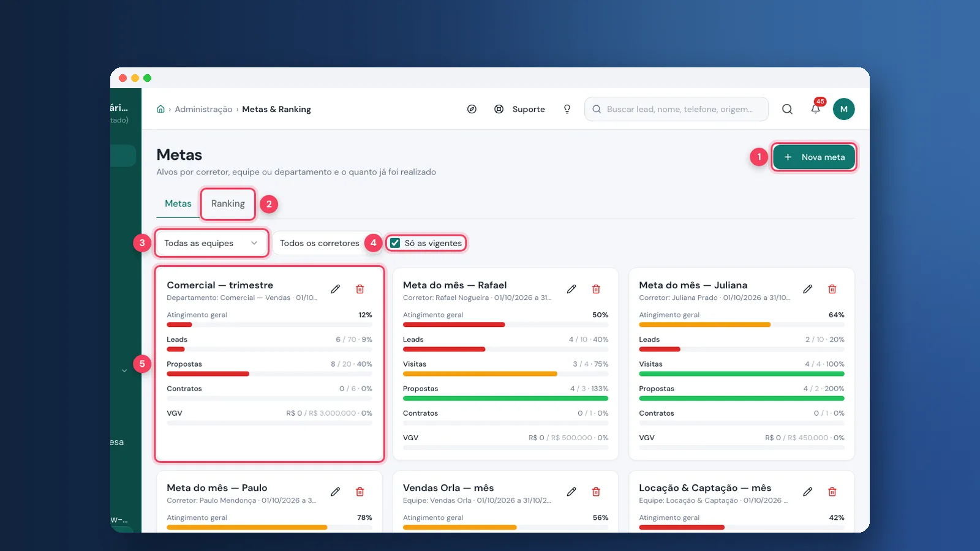980x551 pixels.
Task: Open the Vendas Orla — mês card title
Action: 448,488
